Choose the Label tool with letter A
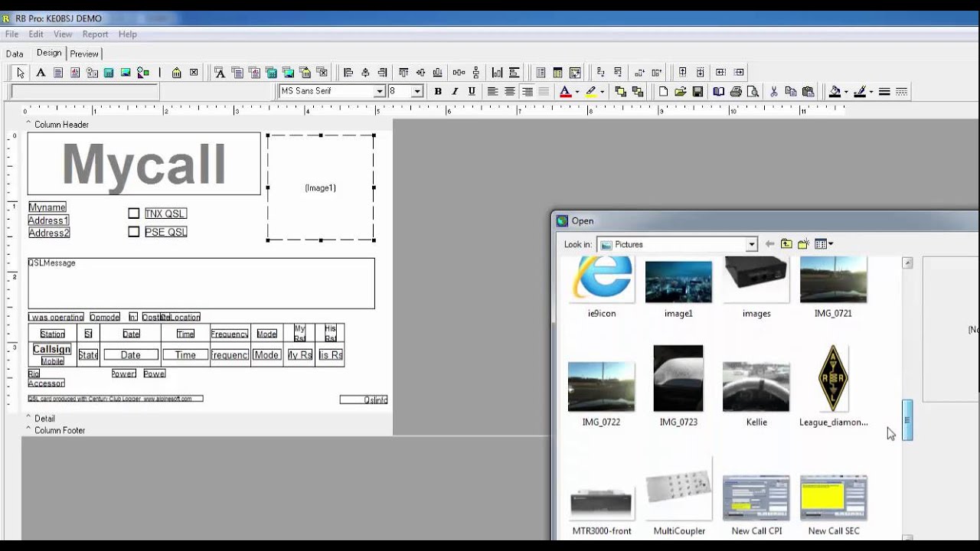Image resolution: width=980 pixels, height=551 pixels. [41, 73]
